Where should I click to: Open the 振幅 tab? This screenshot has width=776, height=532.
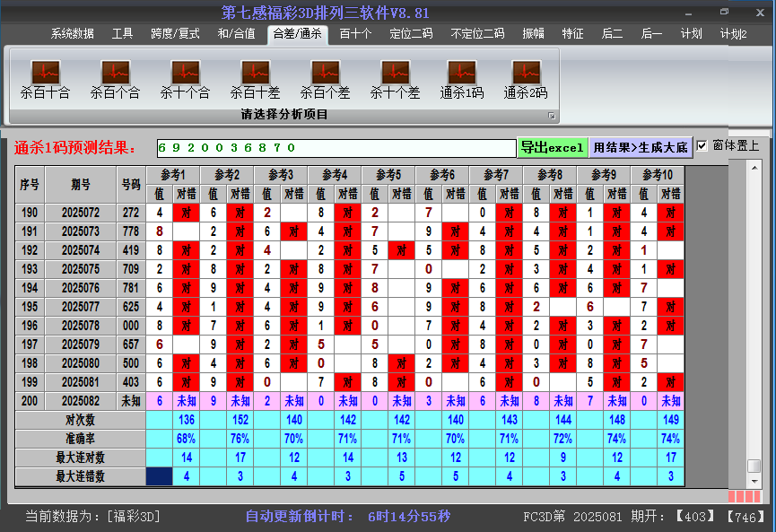click(x=534, y=34)
